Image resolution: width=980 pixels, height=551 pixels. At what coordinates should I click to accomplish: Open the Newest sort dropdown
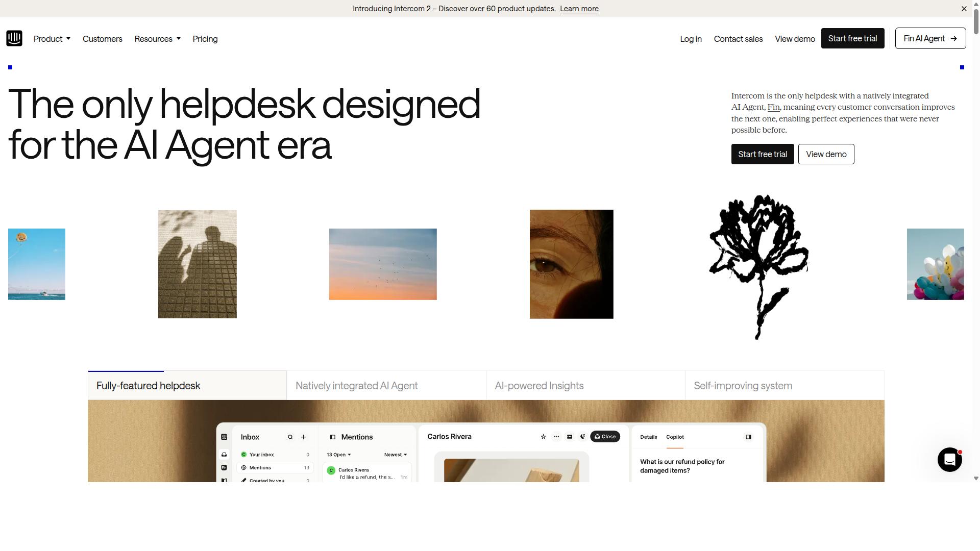(x=396, y=455)
